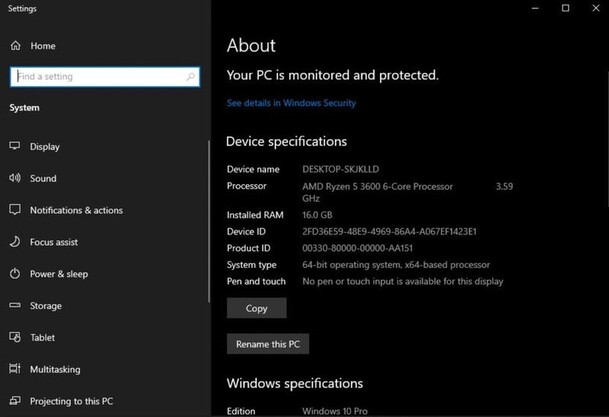Click the Rename this PC button

pos(267,344)
